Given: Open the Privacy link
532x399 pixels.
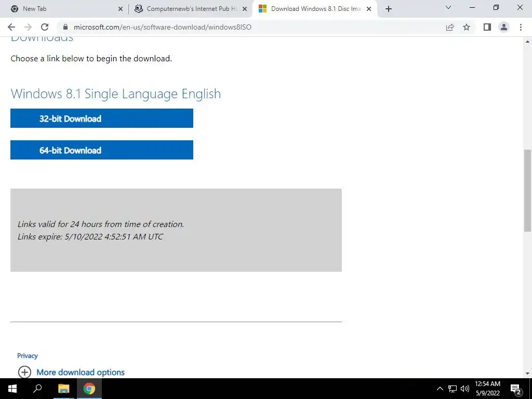Looking at the screenshot, I should point(28,355).
